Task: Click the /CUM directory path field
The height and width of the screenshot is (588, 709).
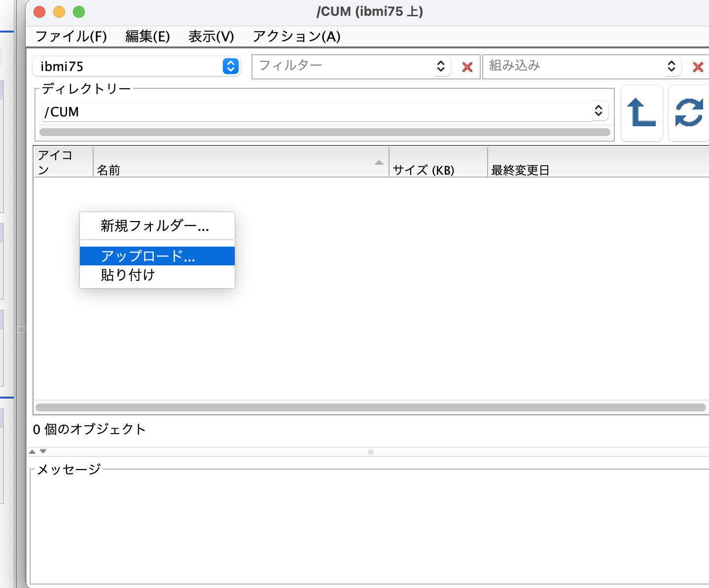Action: coord(317,111)
